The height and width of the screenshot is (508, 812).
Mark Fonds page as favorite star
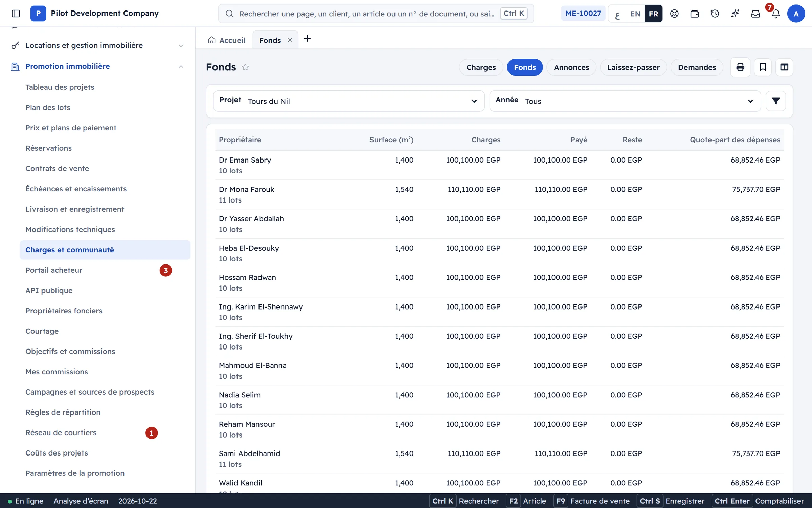pyautogui.click(x=245, y=67)
